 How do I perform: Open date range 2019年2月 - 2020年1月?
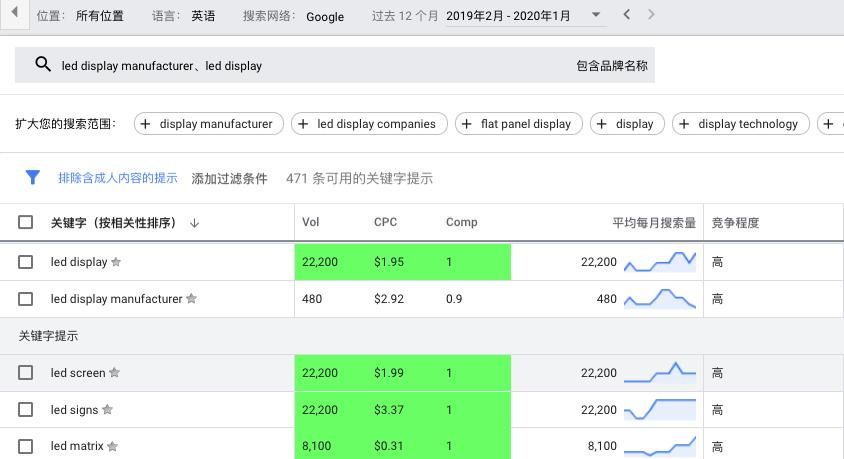point(508,16)
